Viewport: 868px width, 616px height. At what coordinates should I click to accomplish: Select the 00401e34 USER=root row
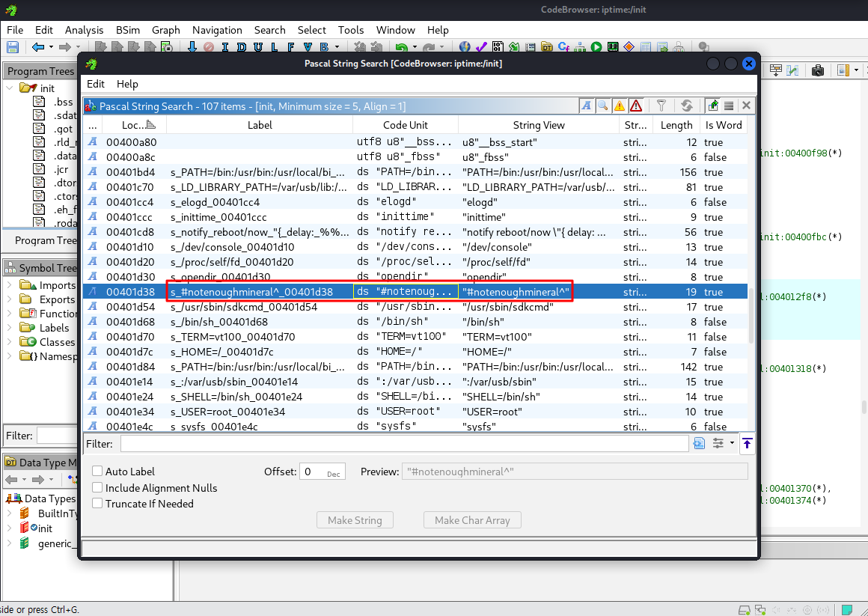point(415,412)
